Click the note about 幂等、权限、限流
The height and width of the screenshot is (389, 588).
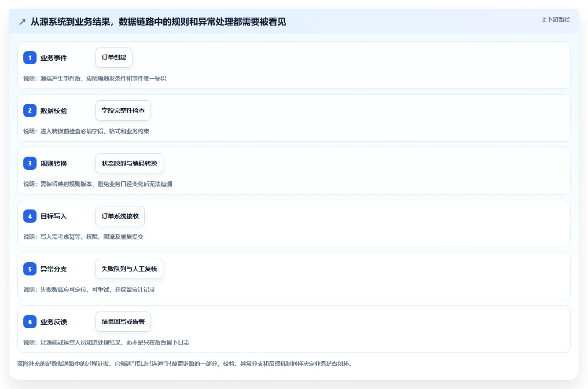[83, 237]
